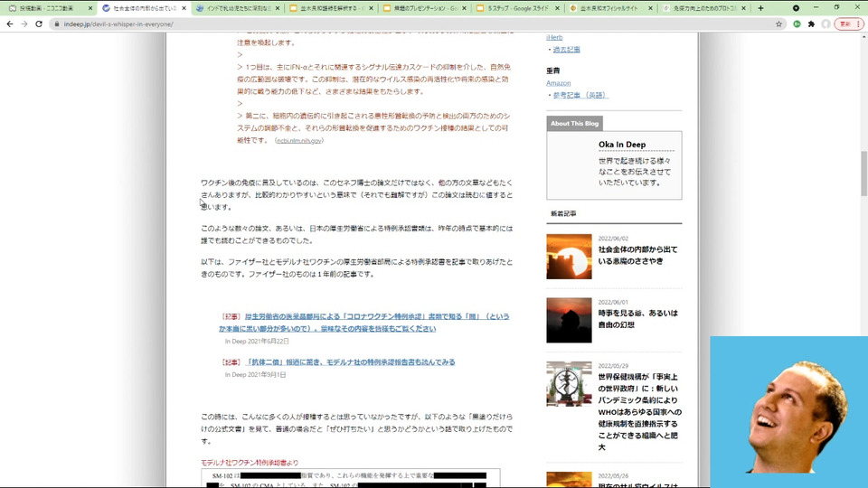This screenshot has width=868, height=488.
Task: Close the active indeep article tab
Action: coord(184,8)
